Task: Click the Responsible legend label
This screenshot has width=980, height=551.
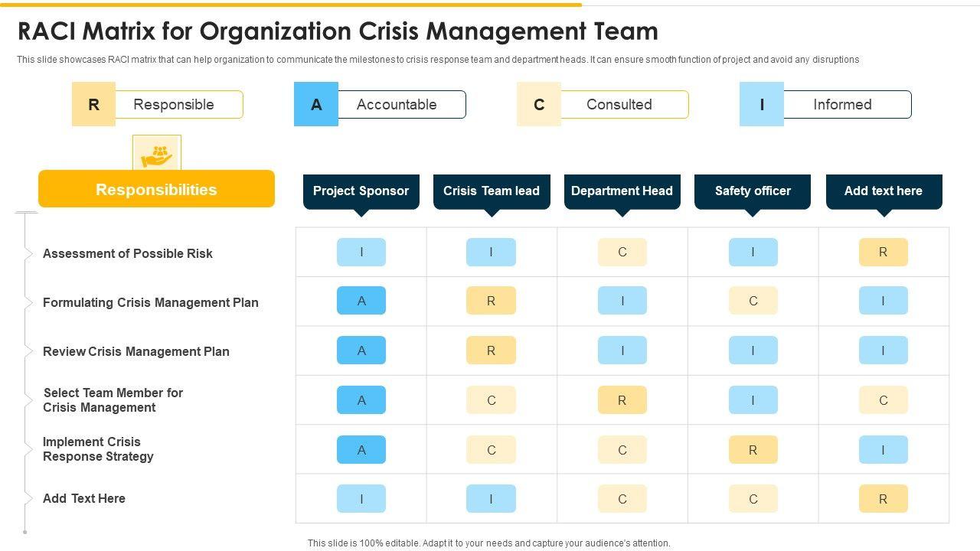Action: [174, 105]
